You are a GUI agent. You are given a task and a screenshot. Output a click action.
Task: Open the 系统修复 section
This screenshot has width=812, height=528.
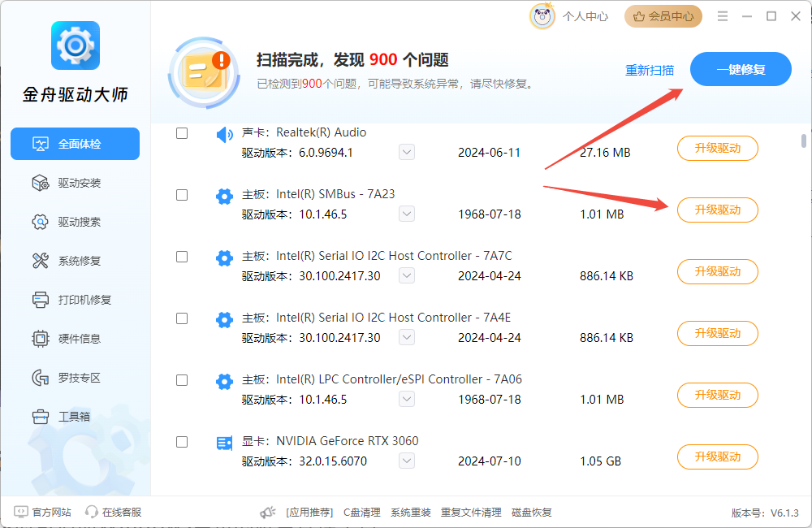(75, 261)
